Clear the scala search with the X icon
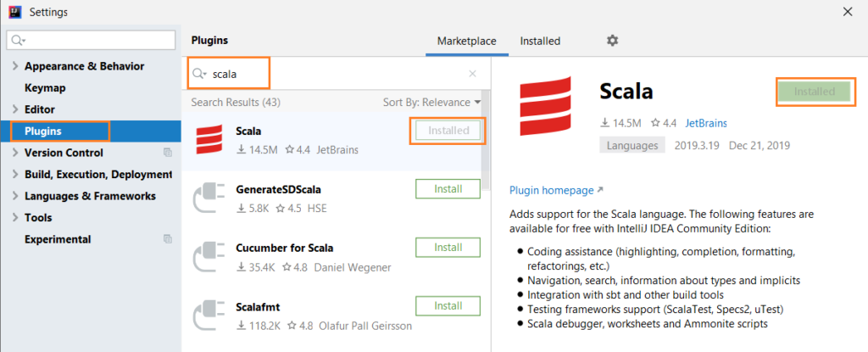868x352 pixels. (x=472, y=74)
